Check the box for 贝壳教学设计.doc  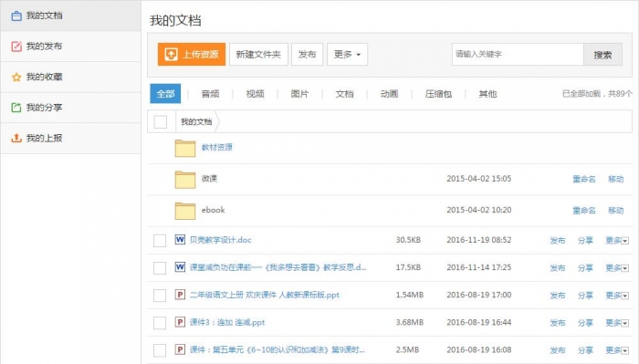pos(160,241)
